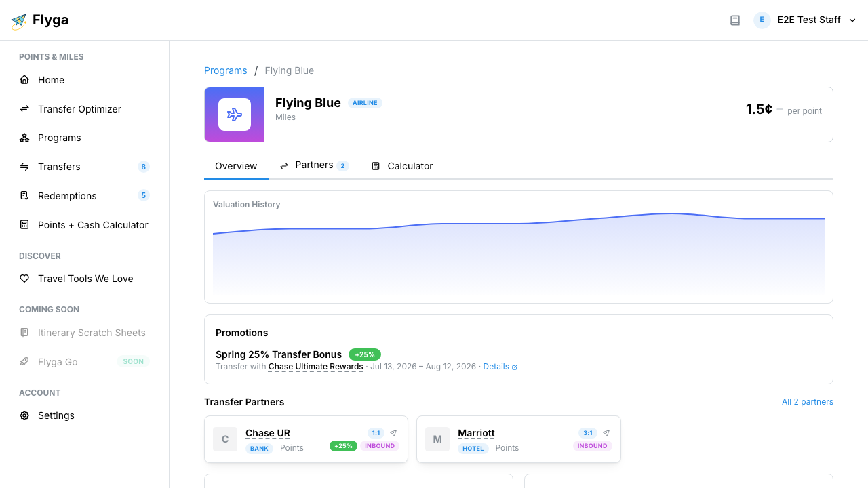View All 2 partners link

coord(808,402)
